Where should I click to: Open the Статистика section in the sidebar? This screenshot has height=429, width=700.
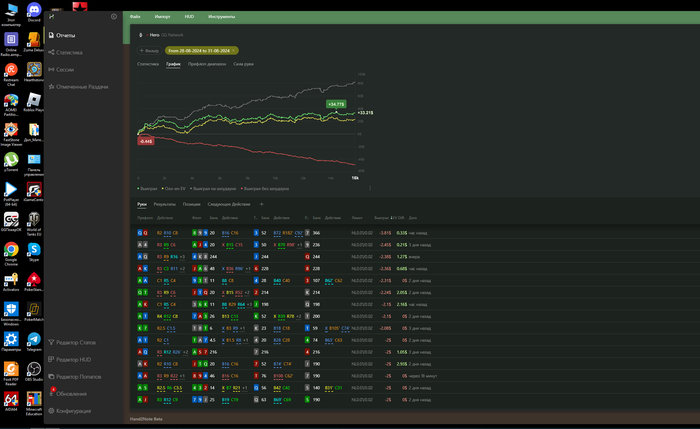[69, 52]
